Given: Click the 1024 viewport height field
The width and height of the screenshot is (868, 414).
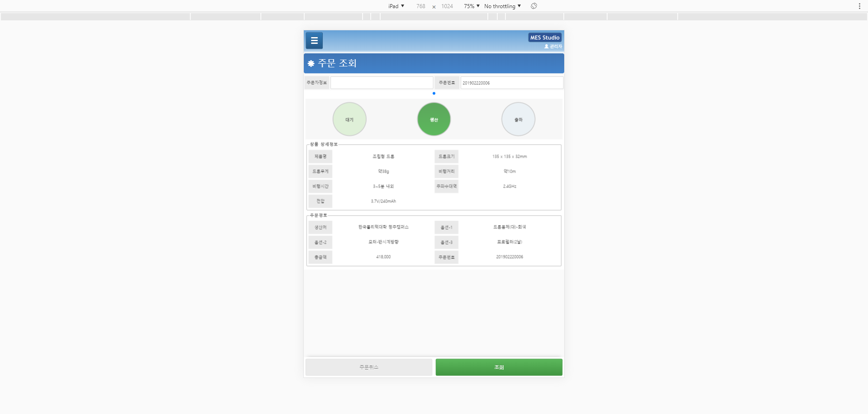Looking at the screenshot, I should point(447,6).
